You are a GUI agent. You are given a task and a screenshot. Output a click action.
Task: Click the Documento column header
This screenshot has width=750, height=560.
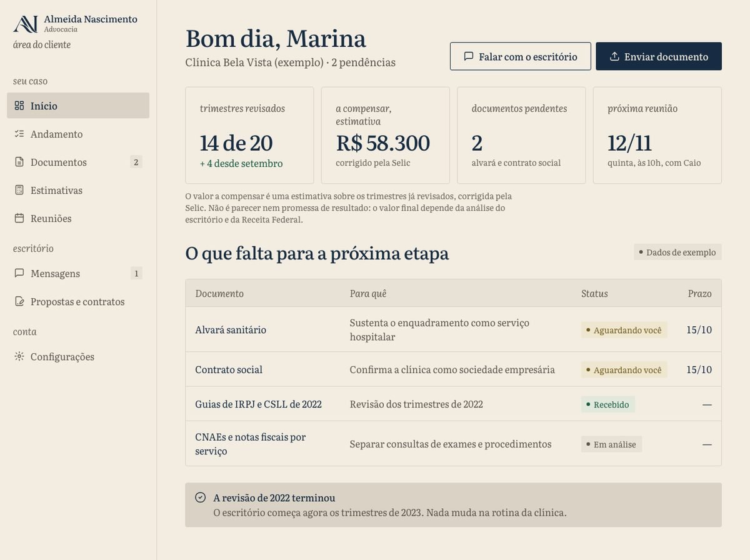click(x=219, y=293)
